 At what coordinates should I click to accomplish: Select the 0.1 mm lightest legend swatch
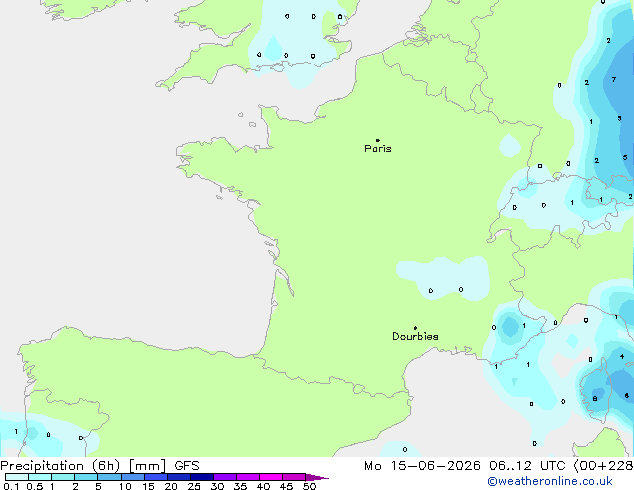tap(17, 477)
